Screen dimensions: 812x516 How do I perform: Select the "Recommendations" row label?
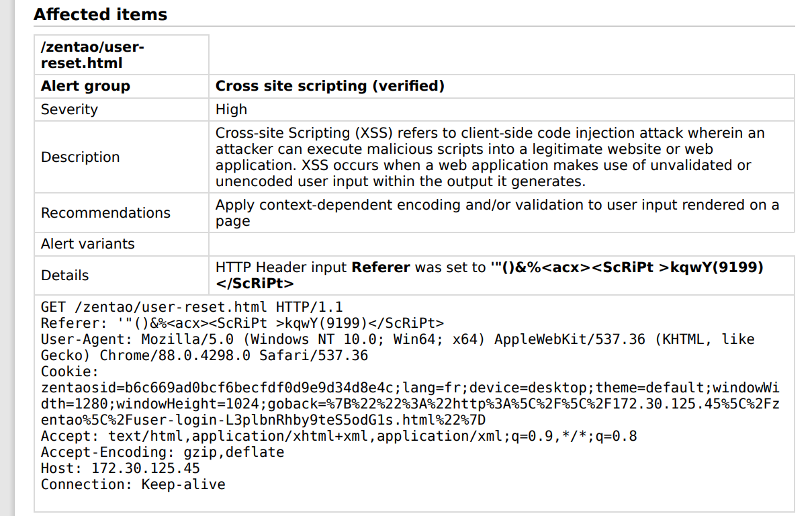(x=105, y=213)
